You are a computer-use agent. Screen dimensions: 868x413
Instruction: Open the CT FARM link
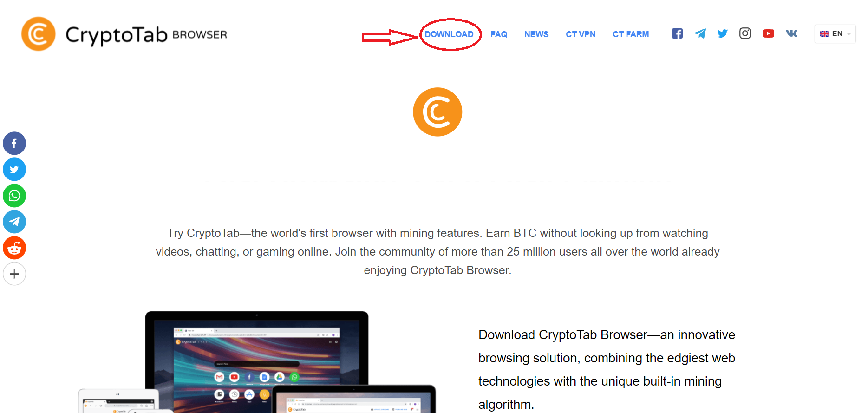[631, 34]
